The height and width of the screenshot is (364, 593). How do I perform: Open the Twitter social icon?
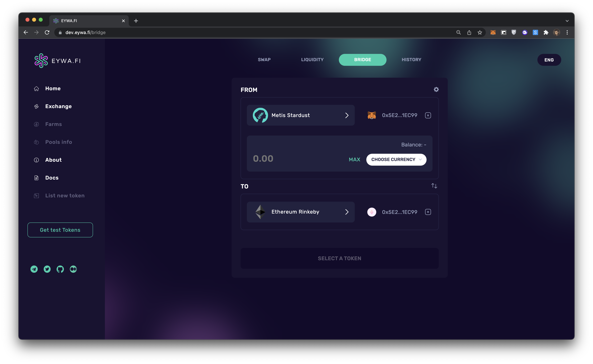point(47,269)
